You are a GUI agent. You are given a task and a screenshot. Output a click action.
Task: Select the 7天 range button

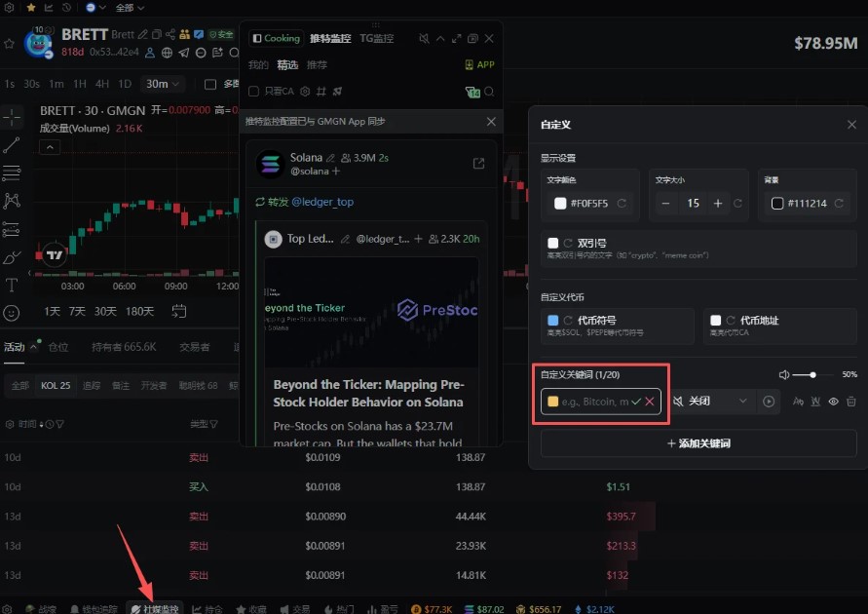[x=77, y=311]
